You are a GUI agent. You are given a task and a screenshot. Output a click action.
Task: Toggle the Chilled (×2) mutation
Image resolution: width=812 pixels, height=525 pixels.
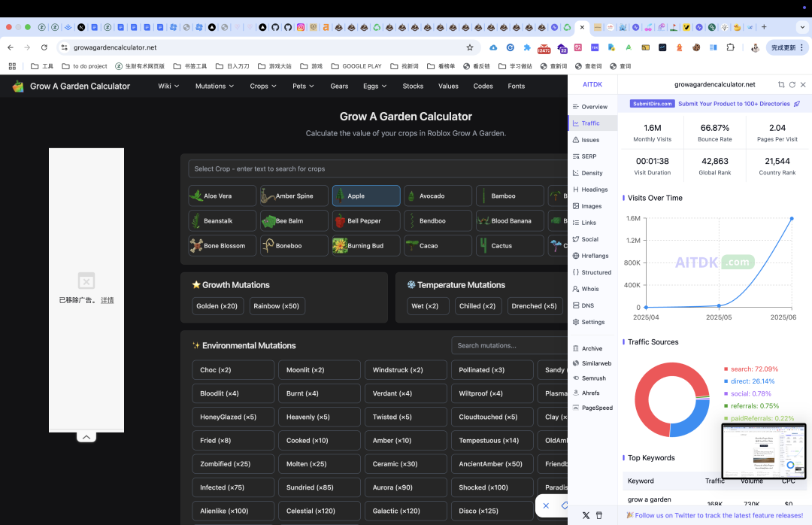(x=477, y=306)
